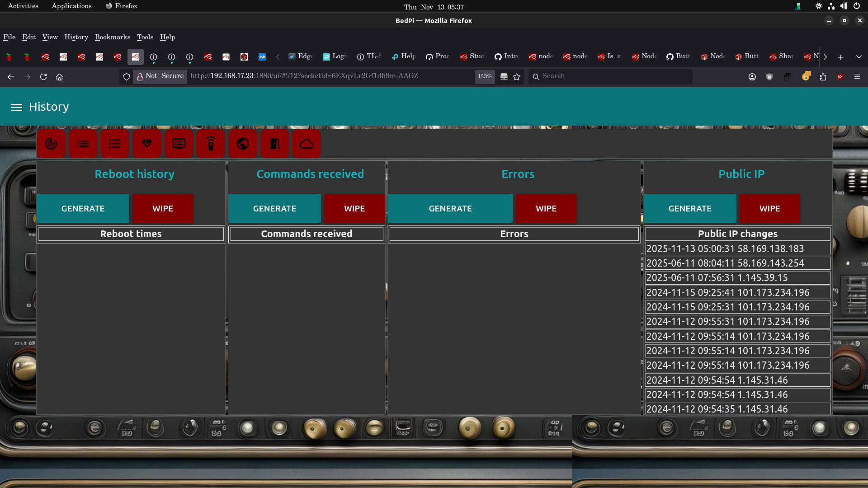The image size is (868, 488).
Task: Click the cloud icon button
Action: coord(307,144)
